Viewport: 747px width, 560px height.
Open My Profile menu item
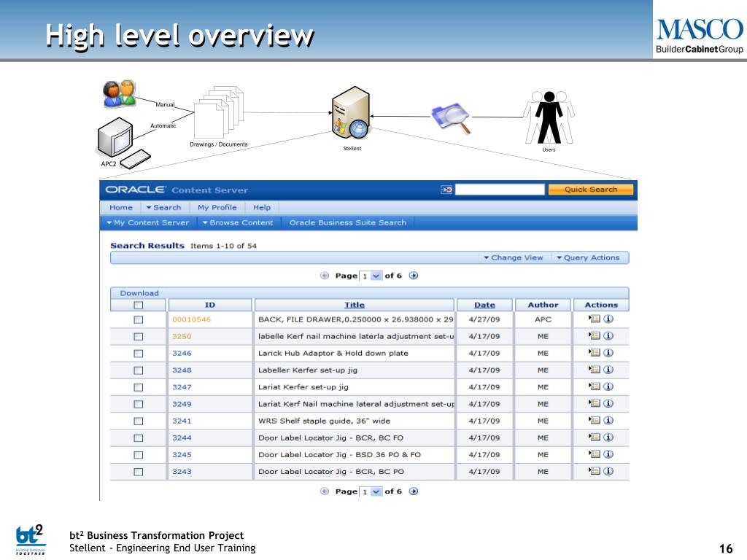tap(217, 208)
